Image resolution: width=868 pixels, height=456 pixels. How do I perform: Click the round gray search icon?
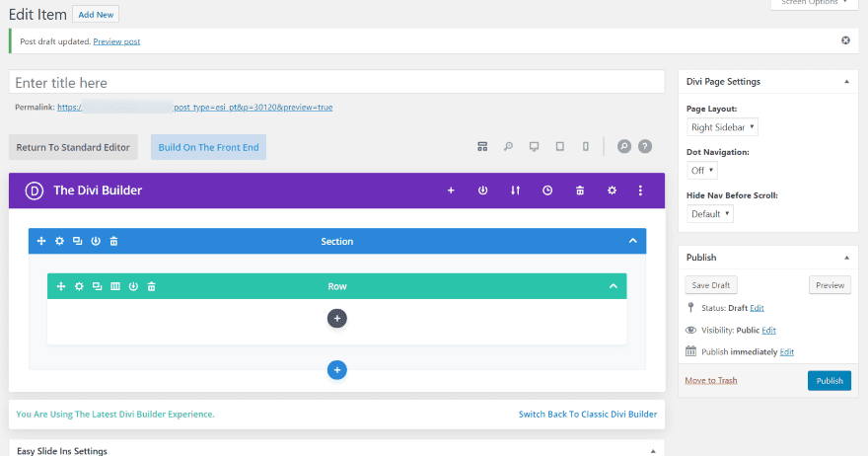point(623,147)
